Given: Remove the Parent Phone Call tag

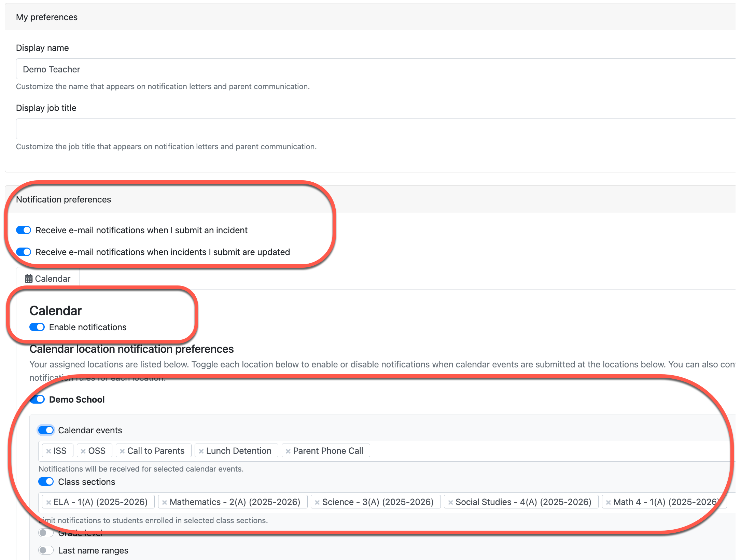Looking at the screenshot, I should point(288,451).
